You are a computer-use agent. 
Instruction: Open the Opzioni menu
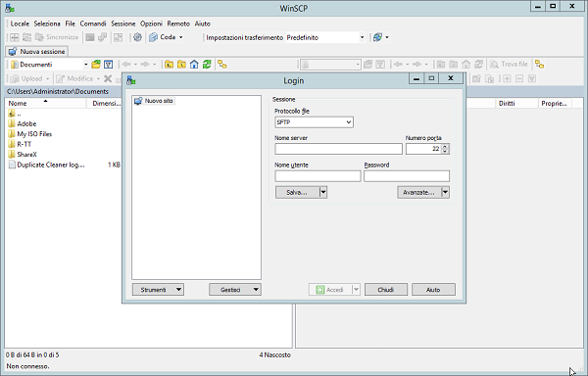point(151,23)
